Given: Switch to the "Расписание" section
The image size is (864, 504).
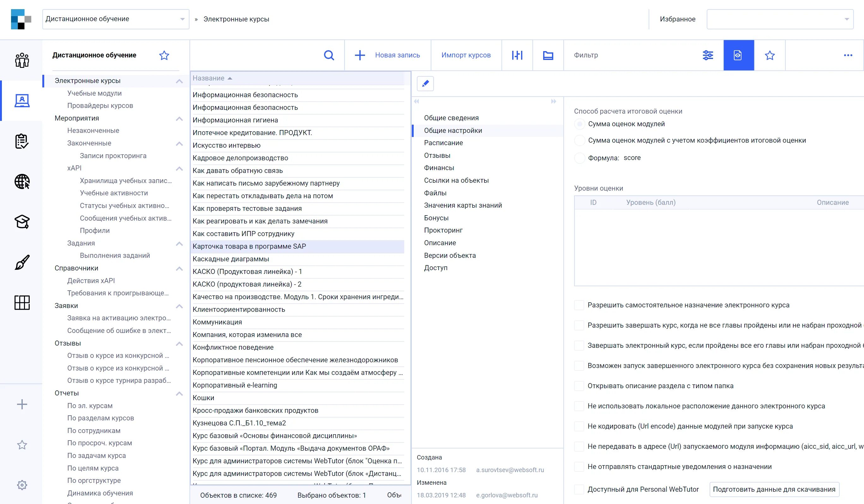Looking at the screenshot, I should tap(443, 143).
